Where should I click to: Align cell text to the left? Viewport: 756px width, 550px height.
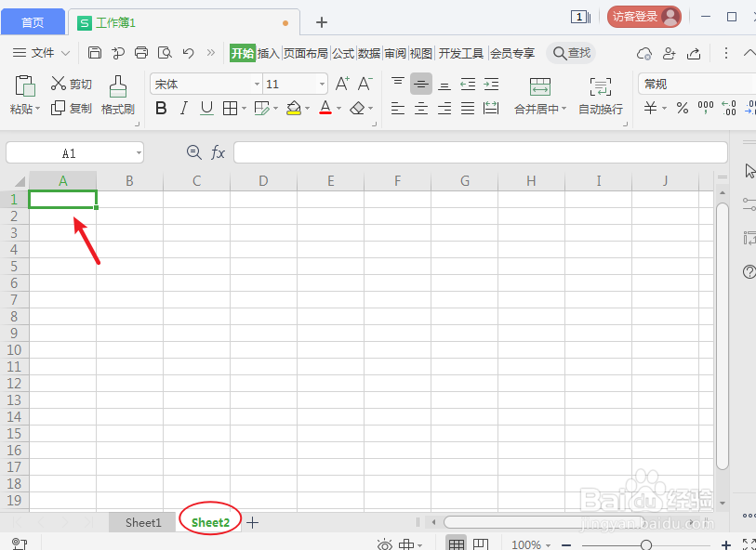[x=398, y=109]
